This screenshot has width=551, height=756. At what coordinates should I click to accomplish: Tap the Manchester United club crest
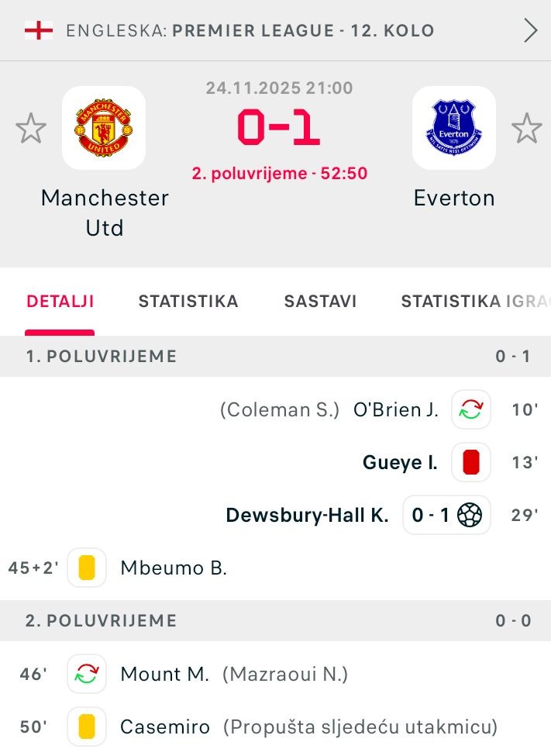click(104, 128)
